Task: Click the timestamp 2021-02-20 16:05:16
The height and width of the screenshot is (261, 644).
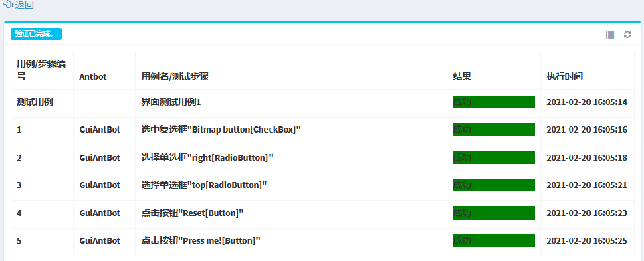Action: tap(587, 130)
